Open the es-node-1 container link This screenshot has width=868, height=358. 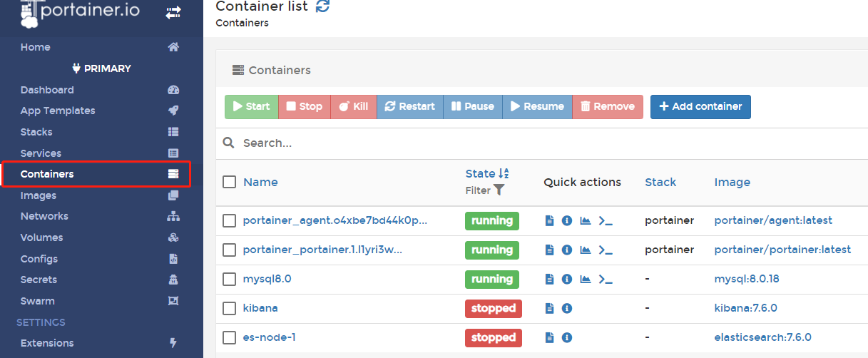[x=269, y=338]
